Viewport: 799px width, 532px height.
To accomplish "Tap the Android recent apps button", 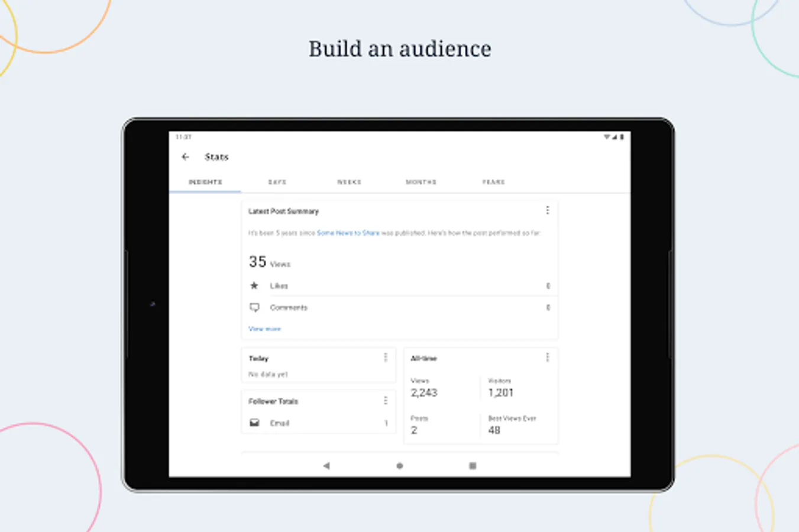I will [x=473, y=466].
